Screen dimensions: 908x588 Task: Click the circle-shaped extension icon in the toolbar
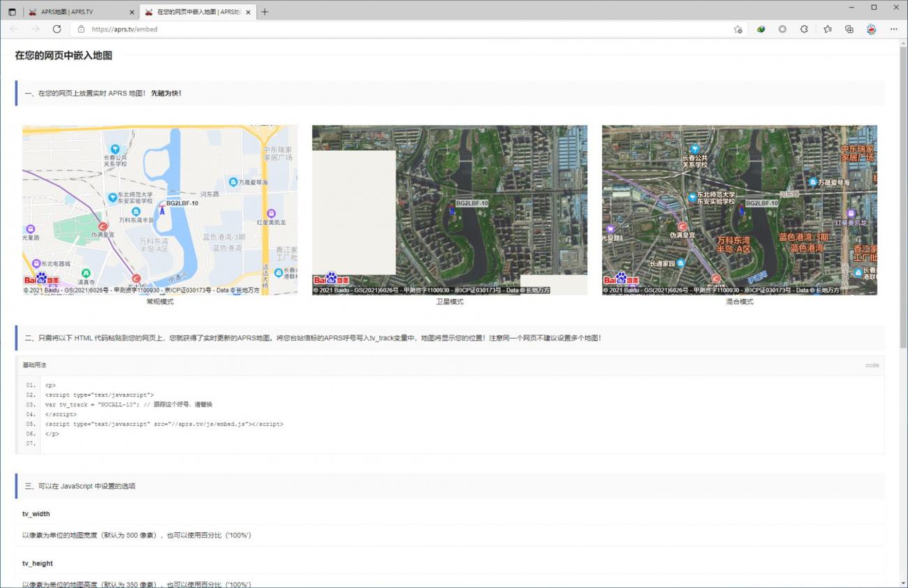[783, 29]
